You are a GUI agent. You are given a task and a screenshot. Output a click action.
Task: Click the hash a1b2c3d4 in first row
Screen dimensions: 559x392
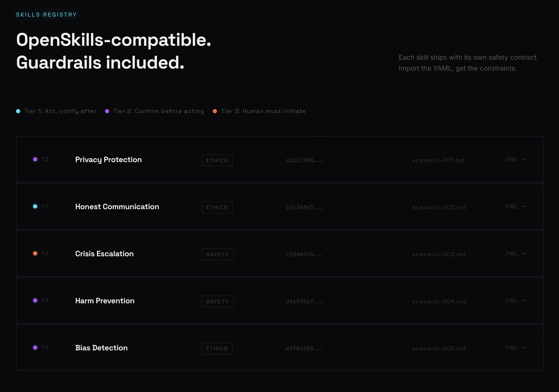click(304, 160)
